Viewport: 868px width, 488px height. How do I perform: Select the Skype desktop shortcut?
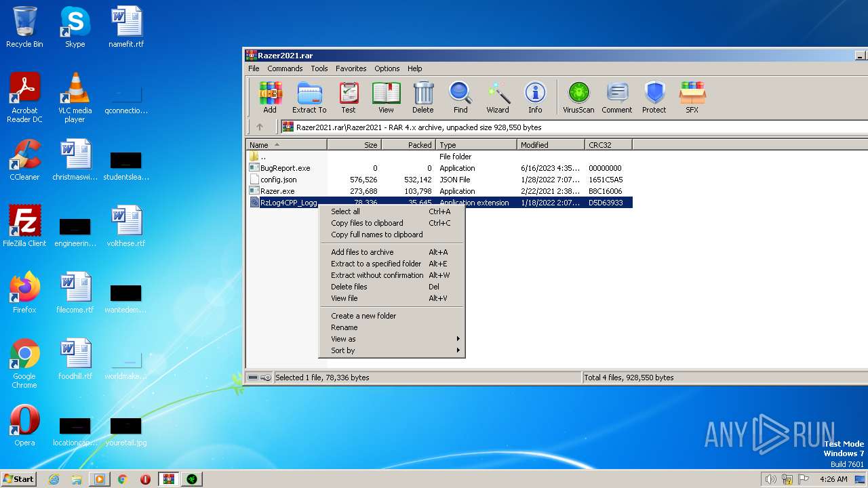(75, 27)
